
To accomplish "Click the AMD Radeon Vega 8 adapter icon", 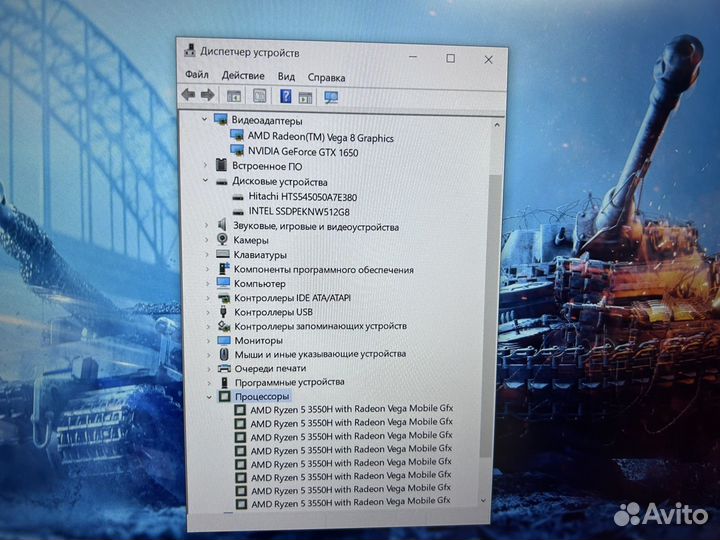I will 236,135.
